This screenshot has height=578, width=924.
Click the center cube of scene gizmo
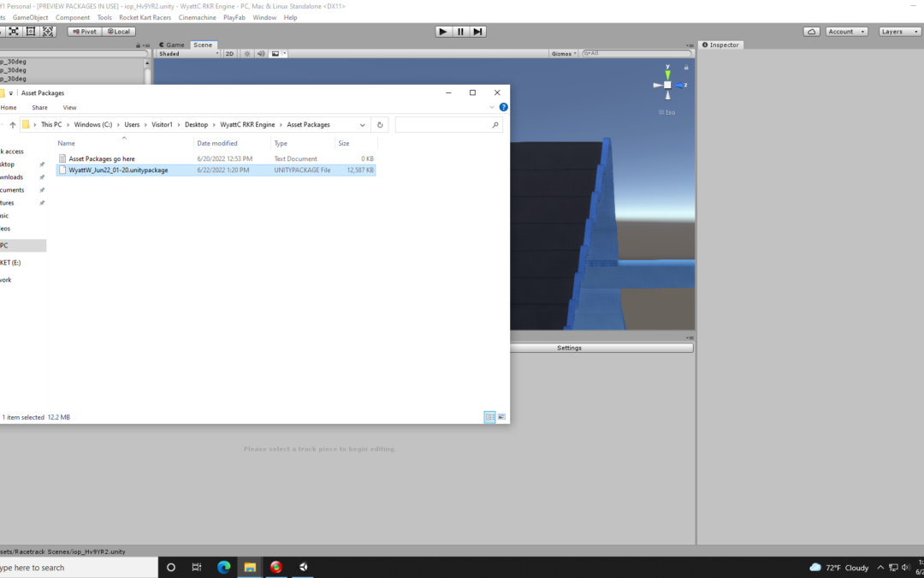tap(667, 86)
